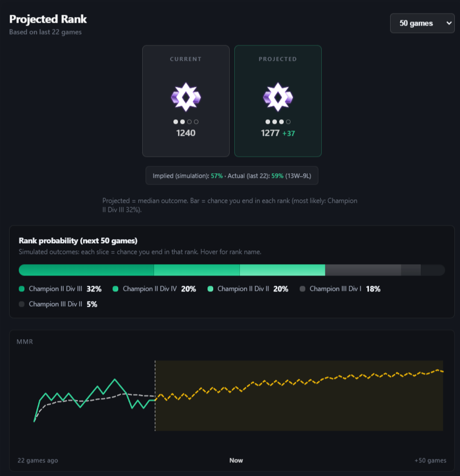Select the CURRENT rank card header
The width and height of the screenshot is (460, 476).
point(186,59)
